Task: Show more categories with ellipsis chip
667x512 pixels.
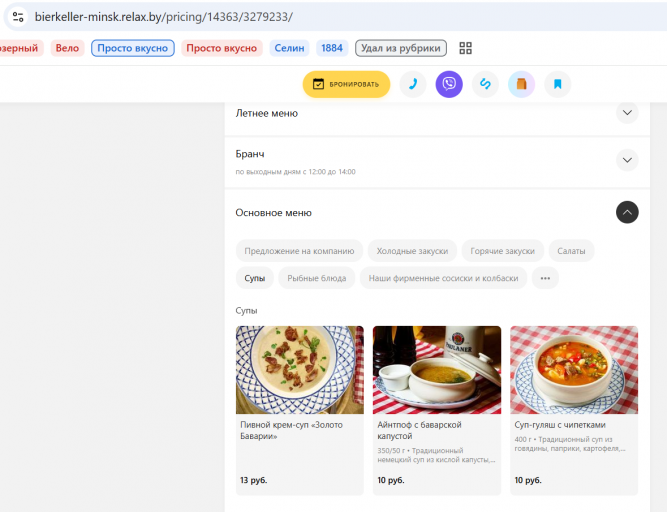Action: (x=545, y=278)
